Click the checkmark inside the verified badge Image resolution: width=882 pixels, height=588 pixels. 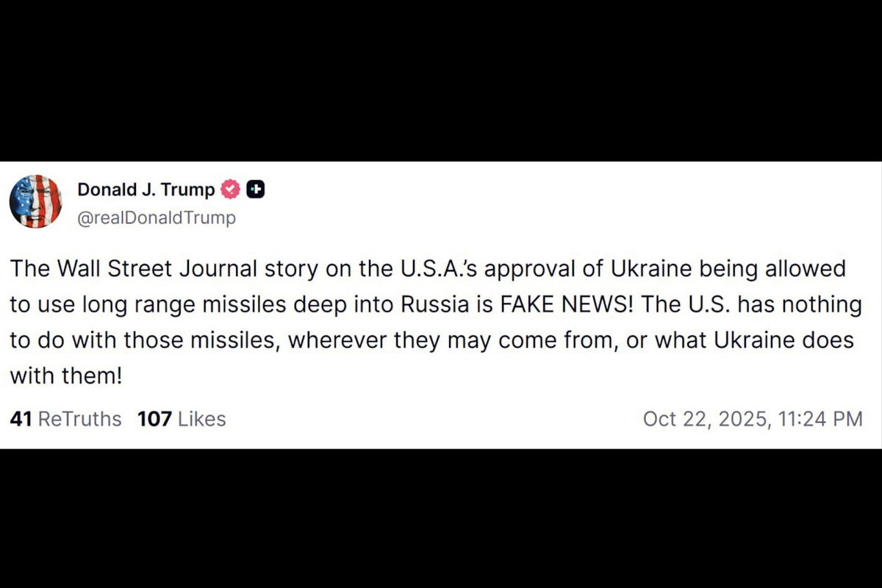[x=230, y=189]
